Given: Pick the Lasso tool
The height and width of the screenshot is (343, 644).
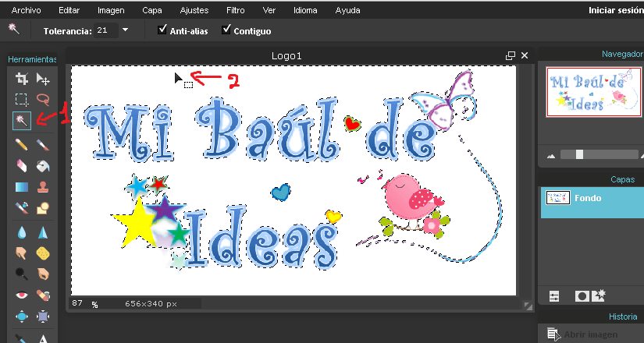Looking at the screenshot, I should (x=44, y=100).
